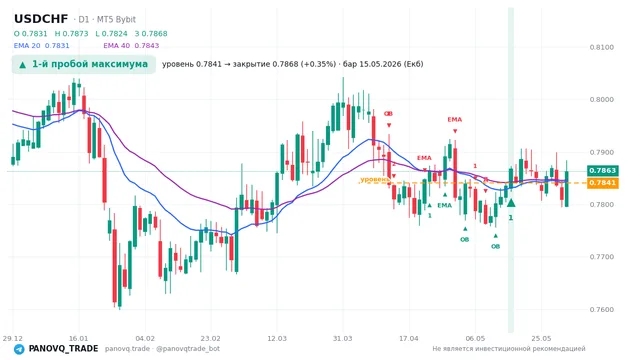Open the PANOVQ_TRADE channel name
This screenshot has height=360, width=640.
pos(63,349)
